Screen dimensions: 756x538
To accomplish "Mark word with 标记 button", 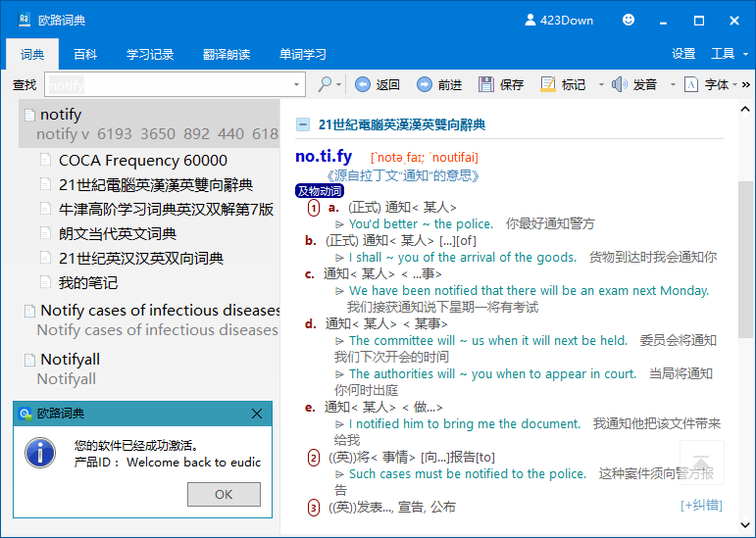I will [x=563, y=85].
